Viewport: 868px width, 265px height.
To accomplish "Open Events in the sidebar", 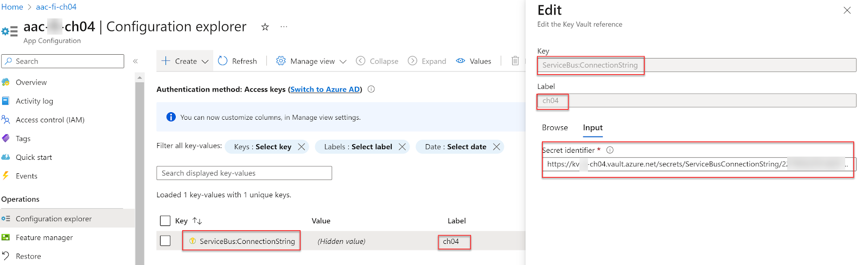I will tap(26, 176).
